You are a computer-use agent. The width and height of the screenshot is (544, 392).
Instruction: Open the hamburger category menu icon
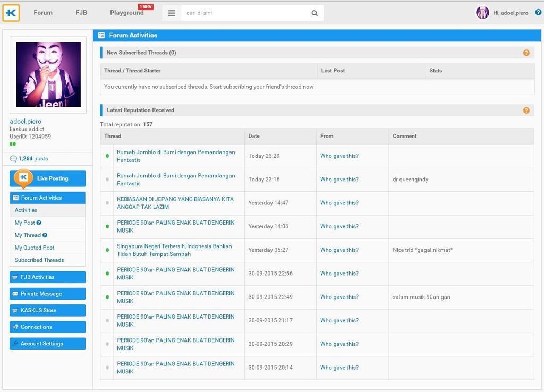(171, 13)
